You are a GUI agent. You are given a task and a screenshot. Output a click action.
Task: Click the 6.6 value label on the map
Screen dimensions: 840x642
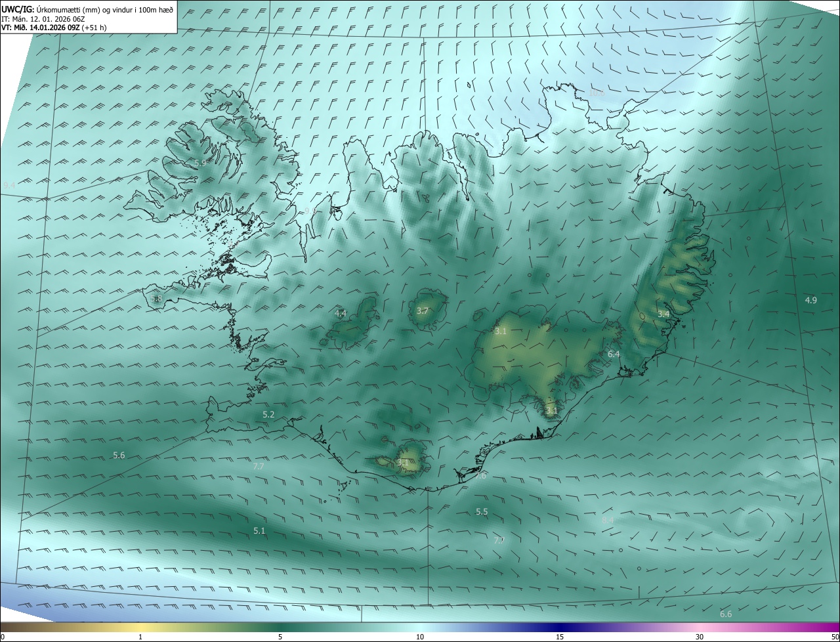(726, 614)
